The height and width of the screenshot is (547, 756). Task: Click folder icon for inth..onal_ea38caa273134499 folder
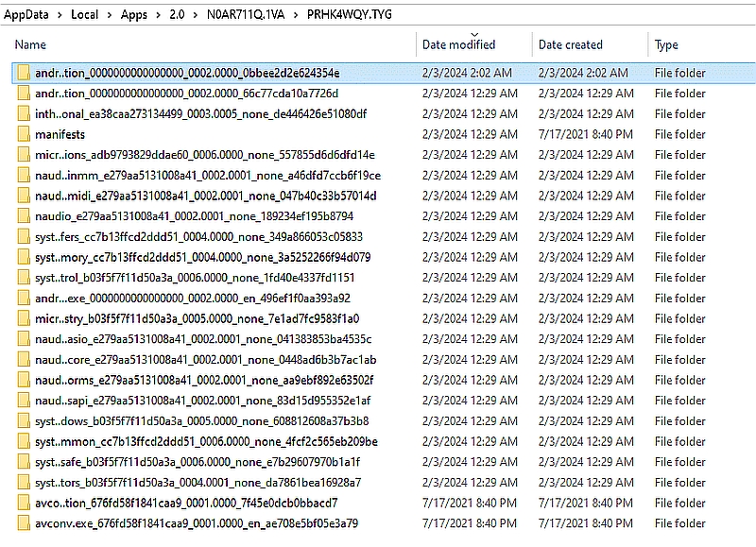[23, 113]
